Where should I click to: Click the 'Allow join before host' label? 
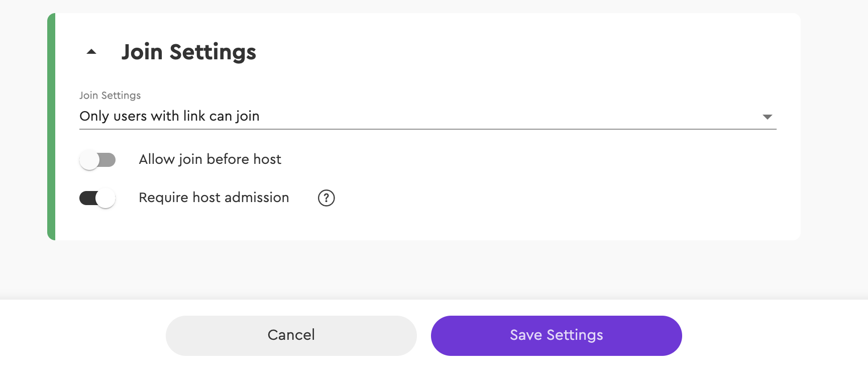pos(210,159)
